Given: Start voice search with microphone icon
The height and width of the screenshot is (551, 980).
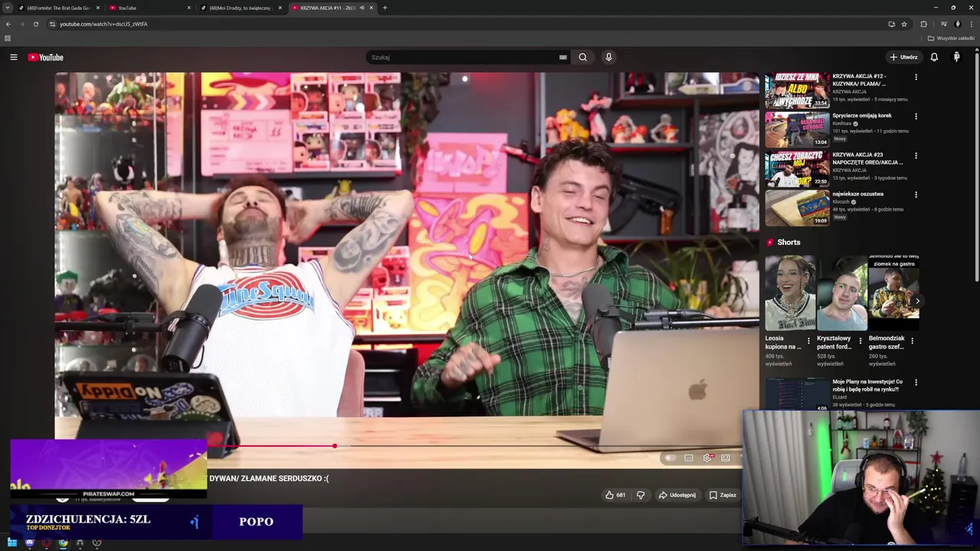Looking at the screenshot, I should coord(609,57).
